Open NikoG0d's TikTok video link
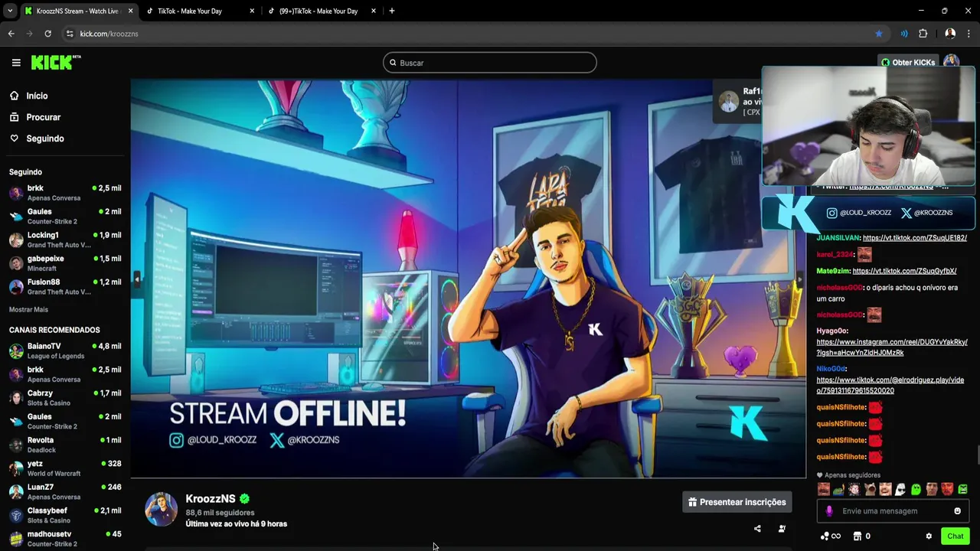980x551 pixels. coord(890,385)
